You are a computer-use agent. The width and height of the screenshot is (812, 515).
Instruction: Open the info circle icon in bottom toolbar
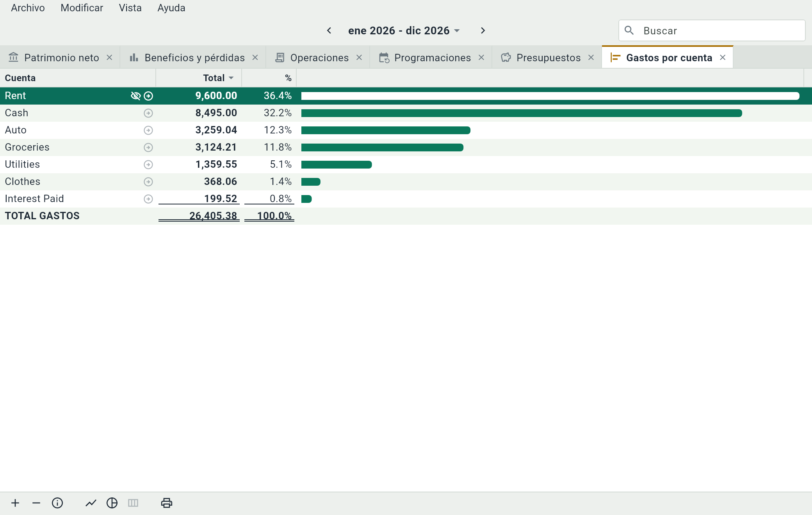(x=57, y=503)
